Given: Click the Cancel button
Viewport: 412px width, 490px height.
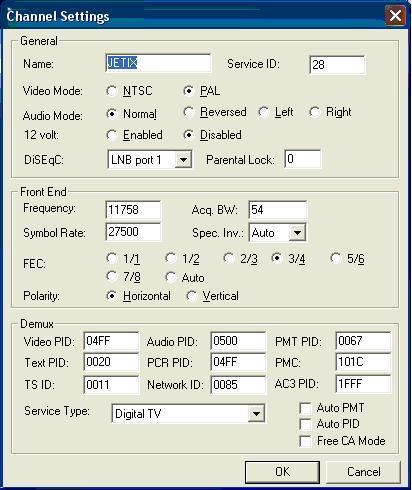Looking at the screenshot, I should (x=363, y=472).
